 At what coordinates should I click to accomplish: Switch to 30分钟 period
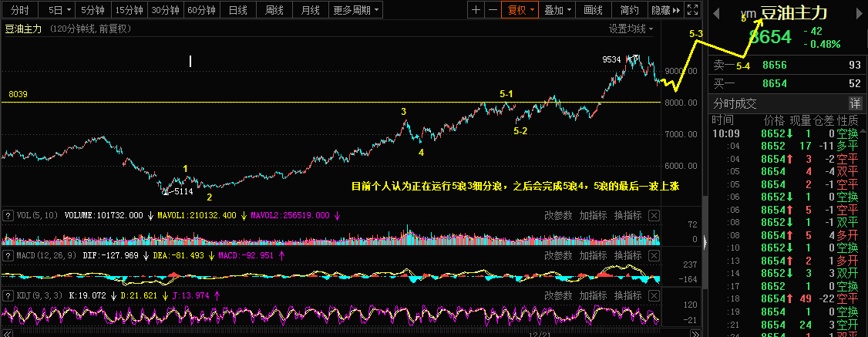tap(165, 10)
